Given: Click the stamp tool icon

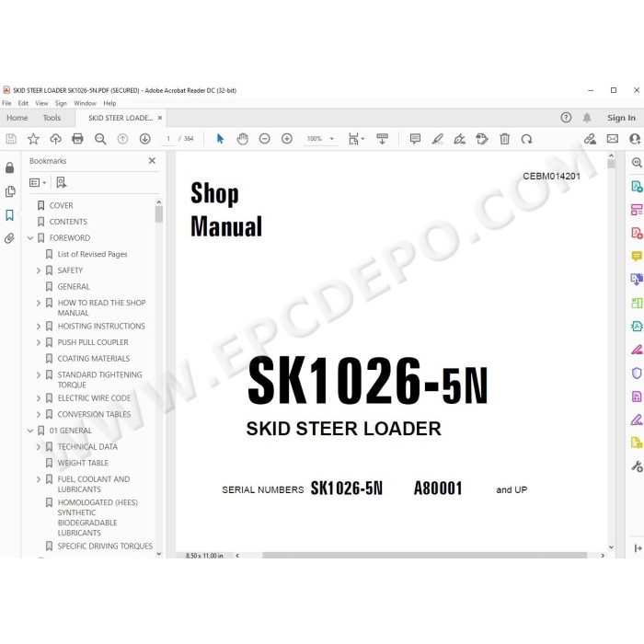Looking at the screenshot, I should pos(482,139).
